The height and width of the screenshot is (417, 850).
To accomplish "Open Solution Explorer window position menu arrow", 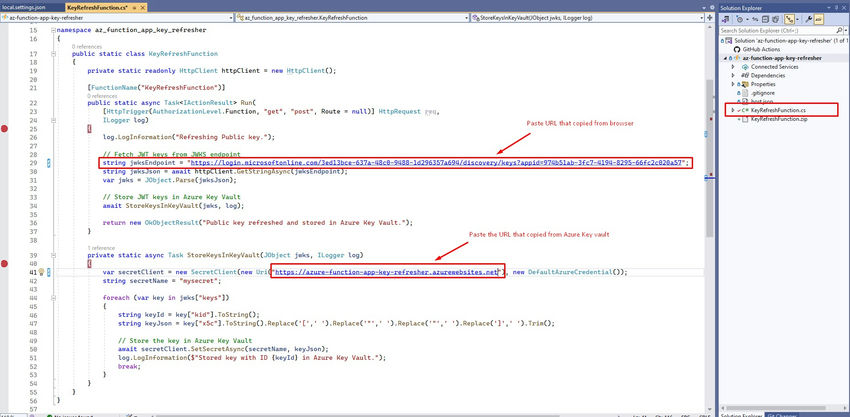I will click(829, 8).
